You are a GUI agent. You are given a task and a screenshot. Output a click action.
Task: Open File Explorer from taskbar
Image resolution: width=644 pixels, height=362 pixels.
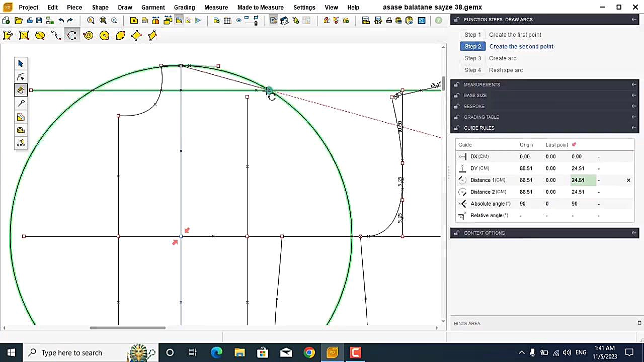239,352
